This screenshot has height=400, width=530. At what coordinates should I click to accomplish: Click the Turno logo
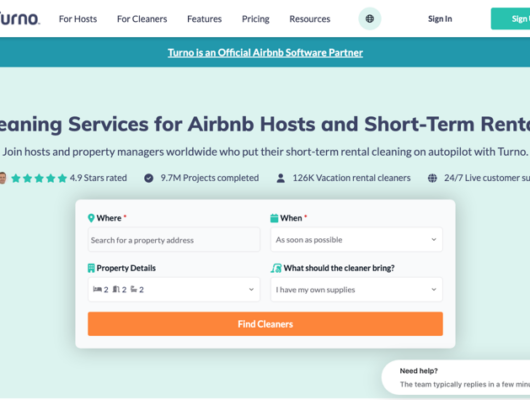(x=20, y=19)
